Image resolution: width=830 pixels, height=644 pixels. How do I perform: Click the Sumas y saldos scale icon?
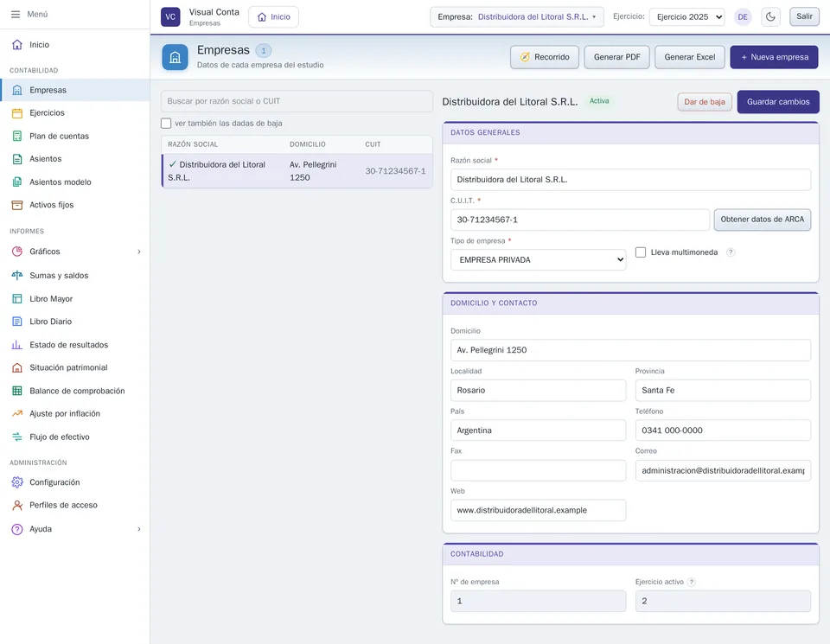[x=17, y=275]
